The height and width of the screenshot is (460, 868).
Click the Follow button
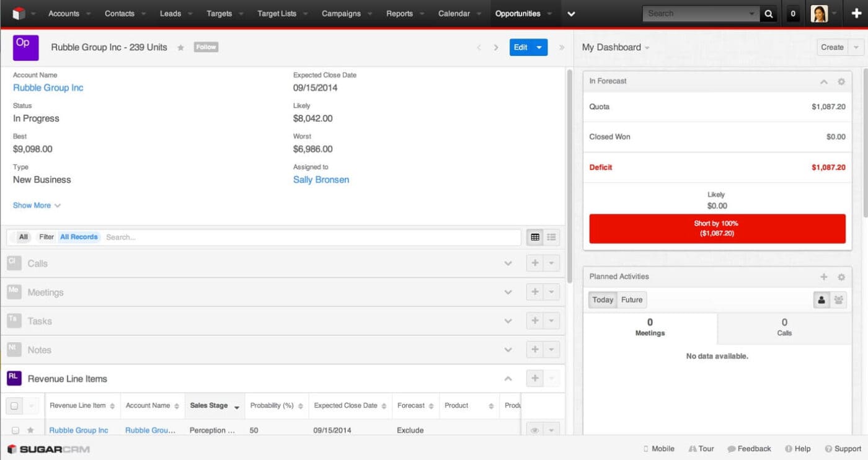[x=206, y=47]
